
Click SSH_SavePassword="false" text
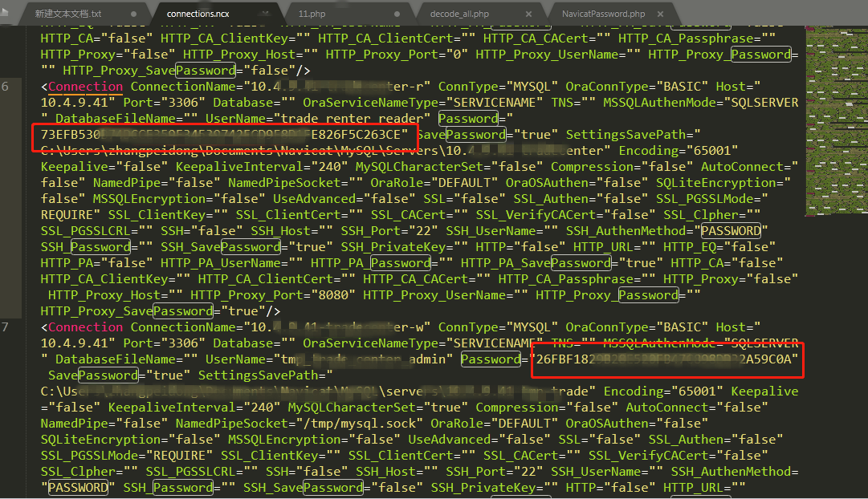[x=333, y=488]
